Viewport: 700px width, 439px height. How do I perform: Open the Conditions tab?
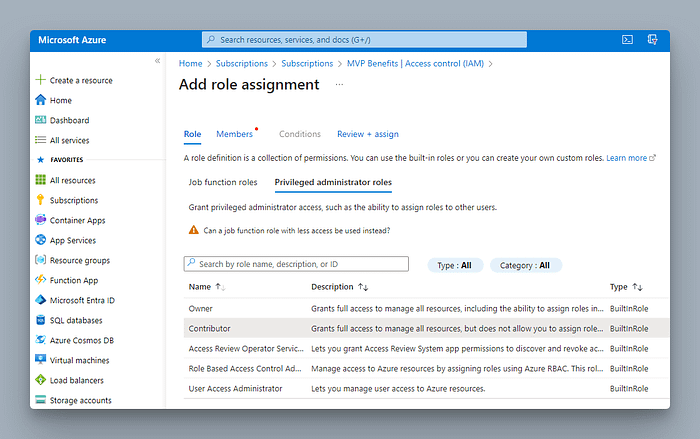[x=300, y=134]
